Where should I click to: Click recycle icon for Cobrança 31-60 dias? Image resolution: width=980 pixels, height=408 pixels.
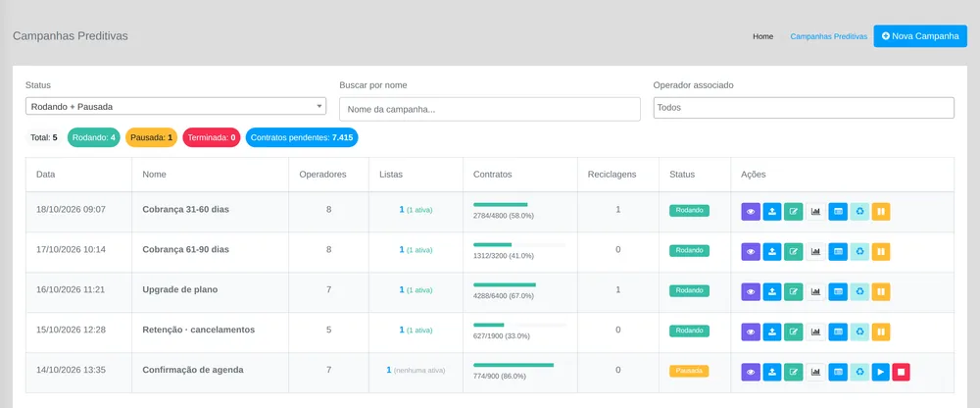coord(859,212)
